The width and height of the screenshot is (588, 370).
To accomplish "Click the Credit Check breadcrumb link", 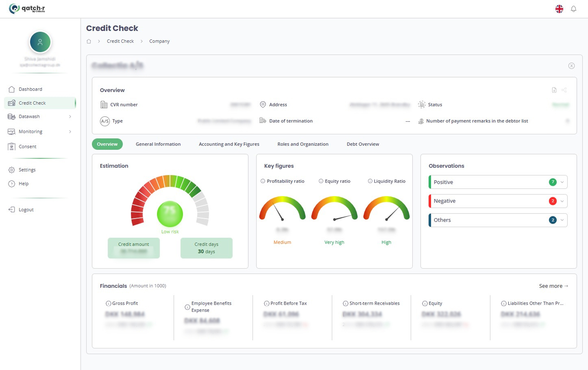I will 120,41.
